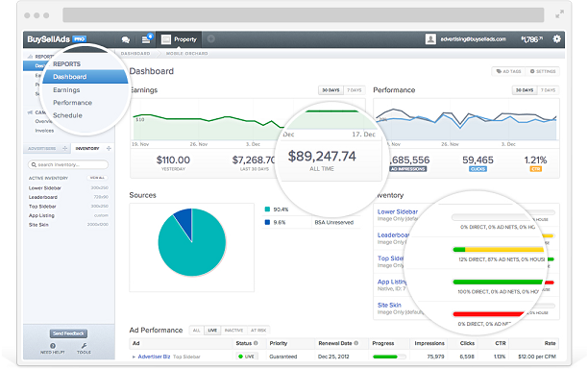
Task: Click the blue 9.6% legend swatch
Action: point(267,222)
